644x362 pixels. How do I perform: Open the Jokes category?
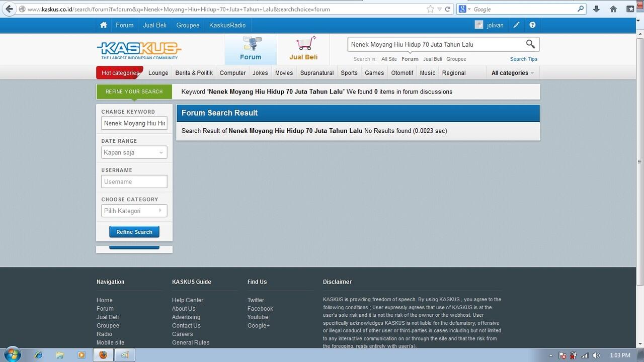(260, 73)
